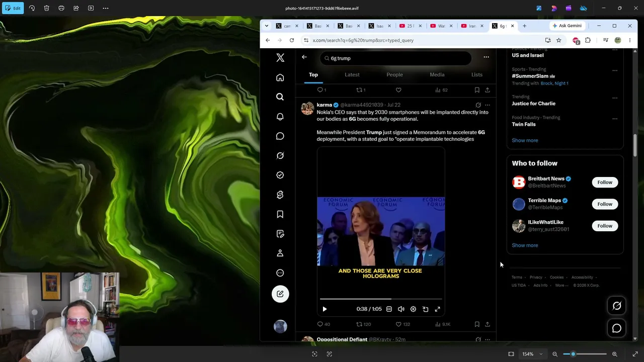The height and width of the screenshot is (362, 644).
Task: Follow ILikeWhatILike
Action: click(605, 226)
